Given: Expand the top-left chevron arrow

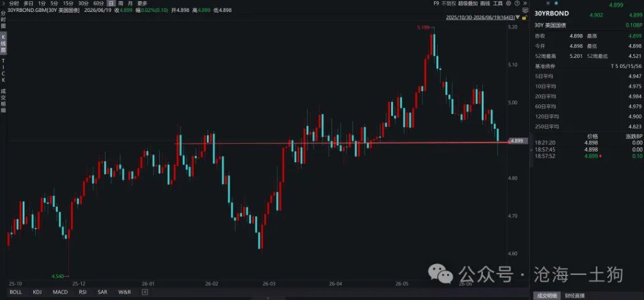Looking at the screenshot, I should pyautogui.click(x=3, y=3).
